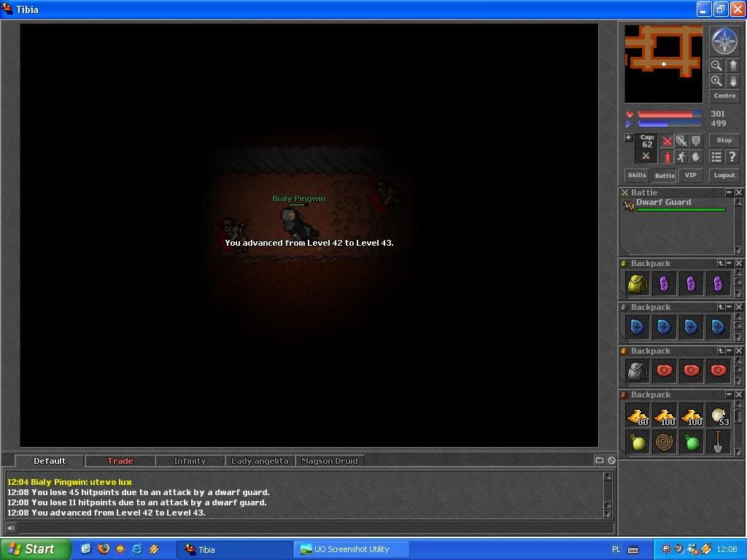Minimize the Backpack holding blue runes
Screen dimensions: 747x560
(x=729, y=307)
